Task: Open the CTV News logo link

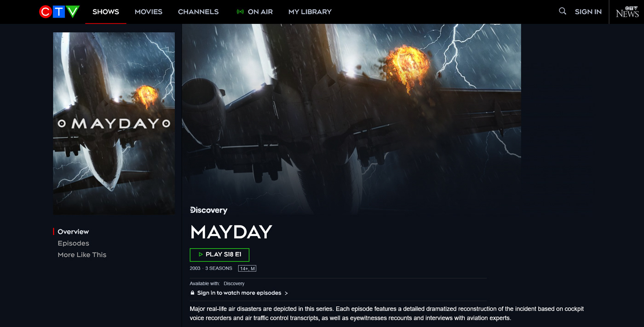Action: (627, 11)
